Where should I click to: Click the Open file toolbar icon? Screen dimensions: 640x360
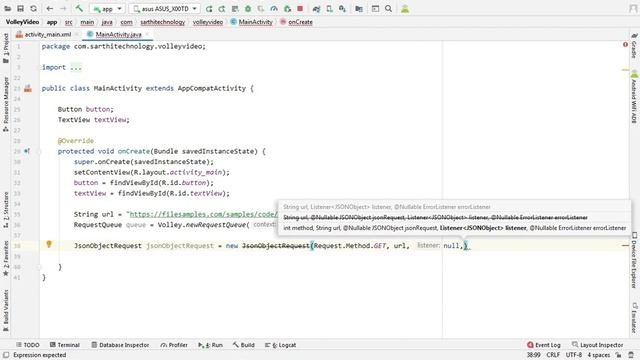coord(8,9)
